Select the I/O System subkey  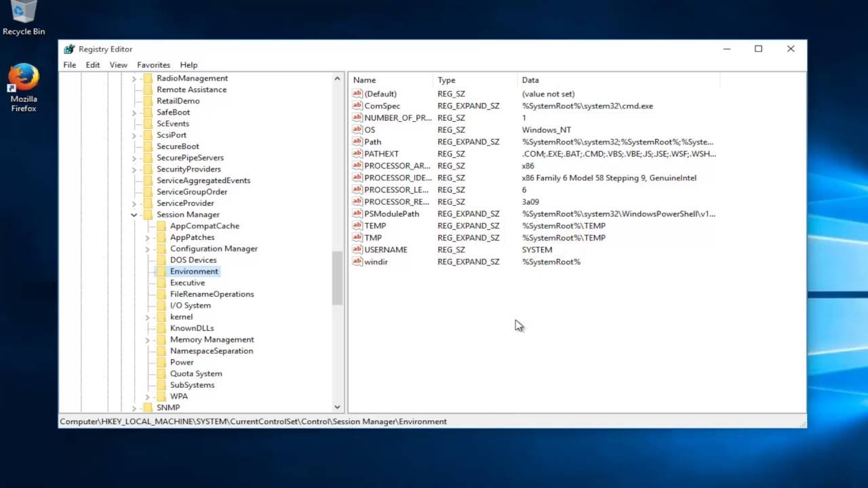(191, 306)
